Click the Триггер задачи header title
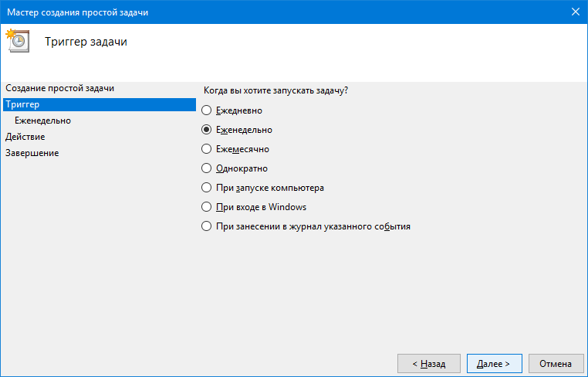The width and height of the screenshot is (588, 377). 86,42
